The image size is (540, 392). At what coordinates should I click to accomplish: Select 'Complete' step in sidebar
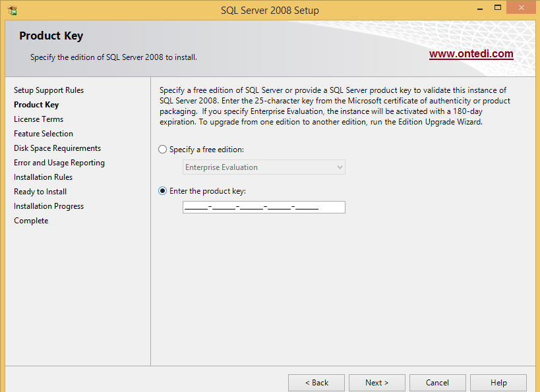[x=31, y=221]
